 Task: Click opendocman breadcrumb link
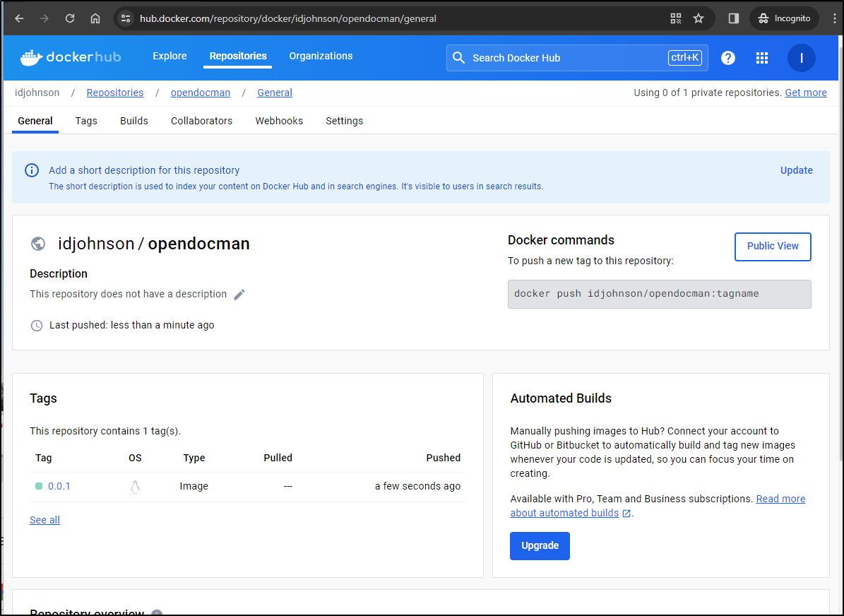click(201, 93)
